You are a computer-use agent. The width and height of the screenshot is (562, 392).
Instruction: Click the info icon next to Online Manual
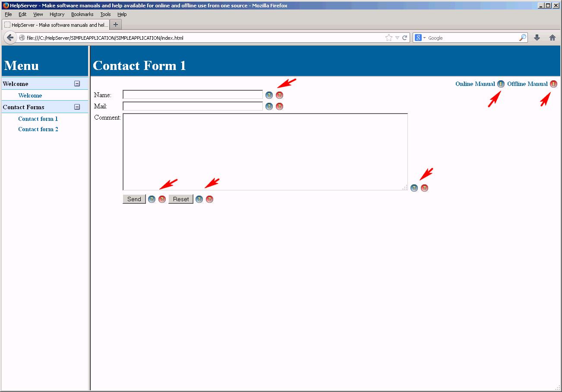[501, 84]
